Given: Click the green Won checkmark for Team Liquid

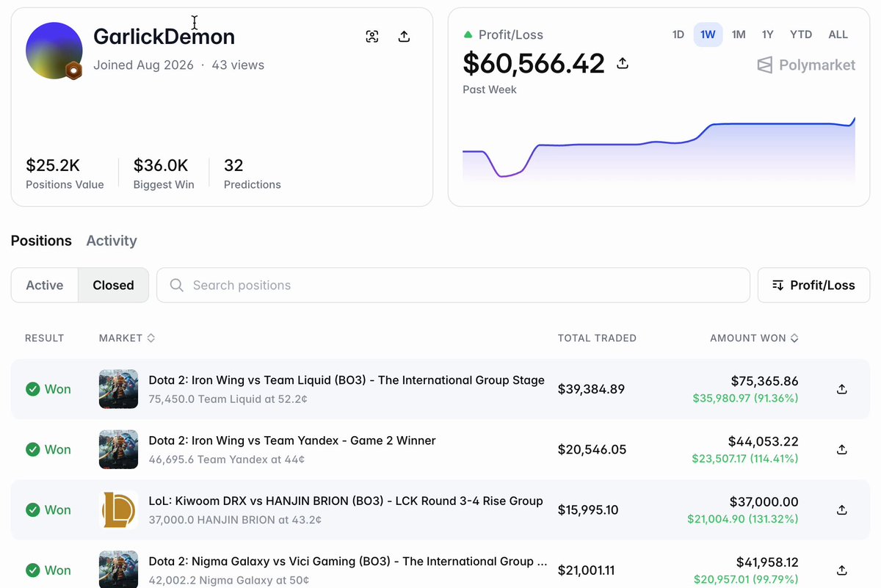Looking at the screenshot, I should pos(33,389).
